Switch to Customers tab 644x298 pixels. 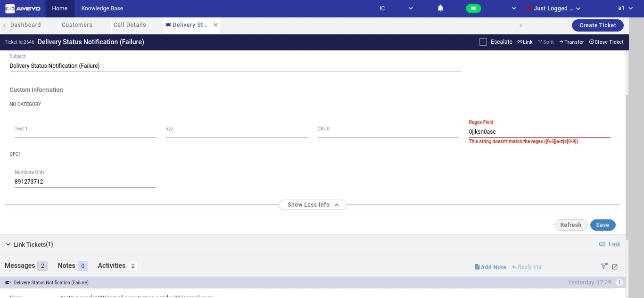pyautogui.click(x=77, y=25)
